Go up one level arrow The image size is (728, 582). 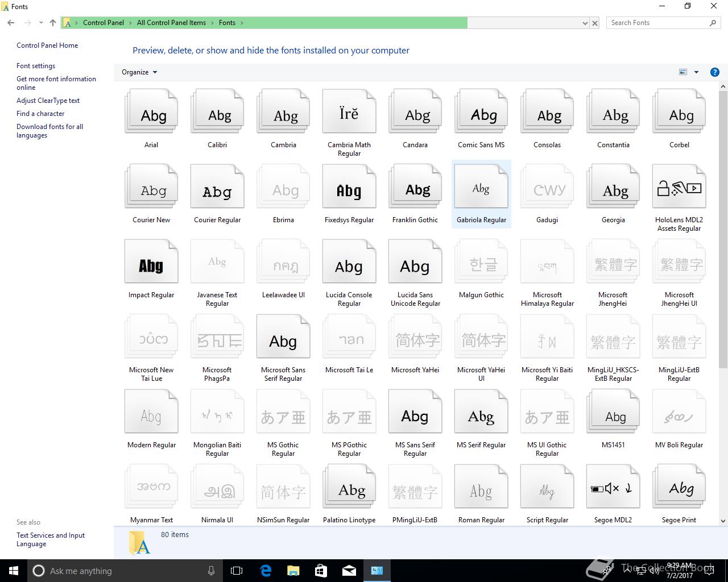53,23
